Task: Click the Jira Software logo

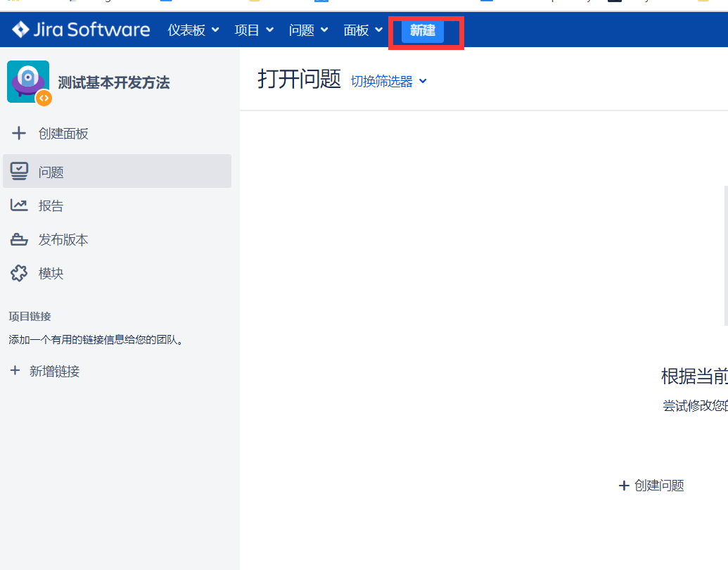Action: click(x=79, y=29)
